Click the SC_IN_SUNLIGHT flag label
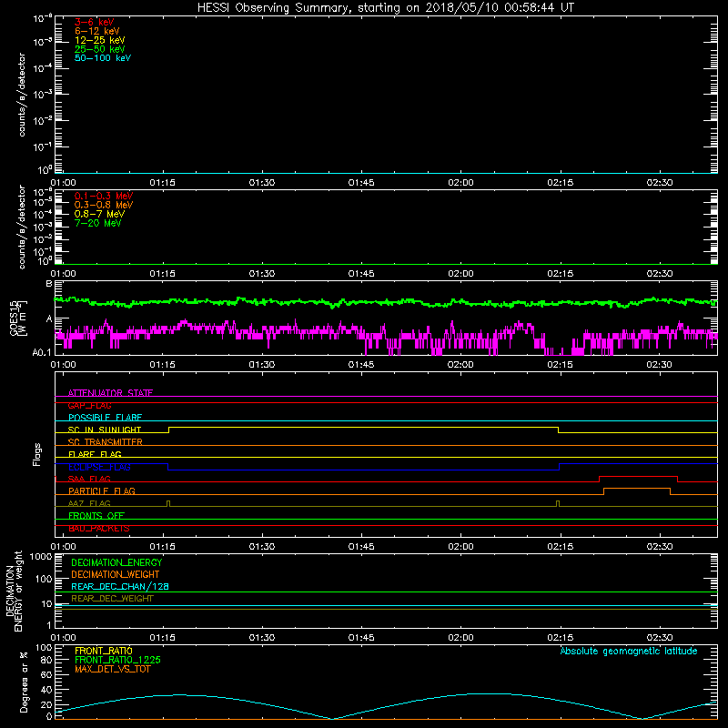 [105, 430]
